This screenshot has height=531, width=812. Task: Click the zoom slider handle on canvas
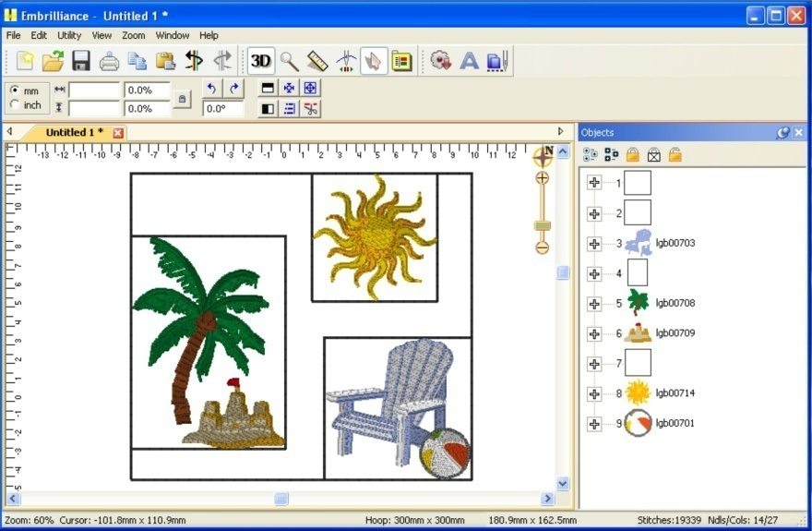pyautogui.click(x=542, y=225)
